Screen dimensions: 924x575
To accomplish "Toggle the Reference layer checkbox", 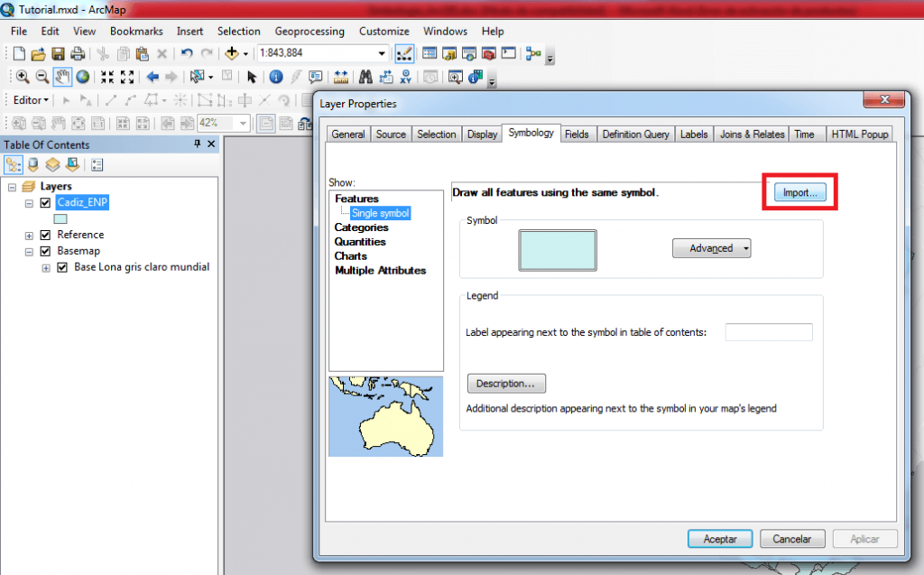I will tap(45, 235).
